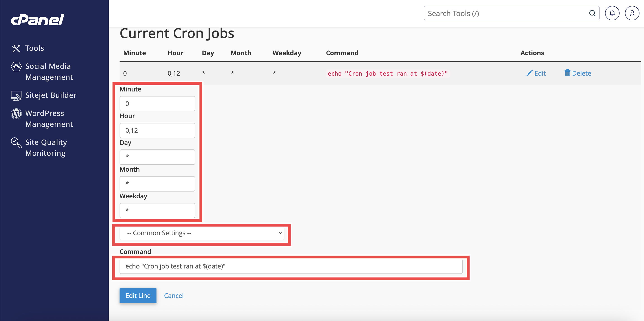
Task: Open the user account icon
Action: (632, 13)
